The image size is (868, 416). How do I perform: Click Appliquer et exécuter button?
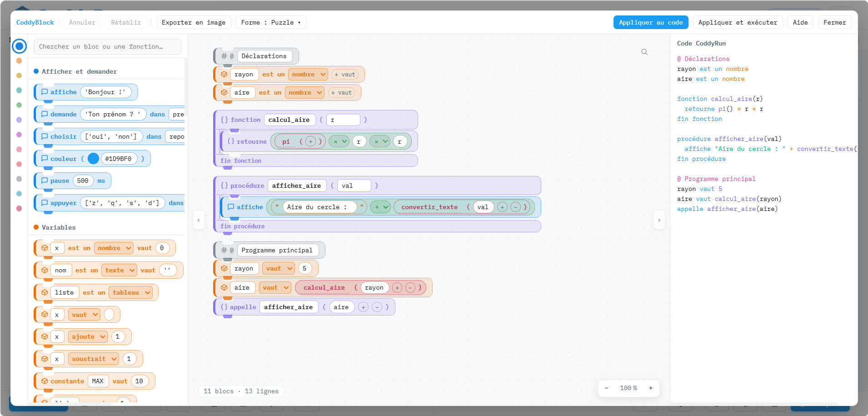pyautogui.click(x=738, y=22)
